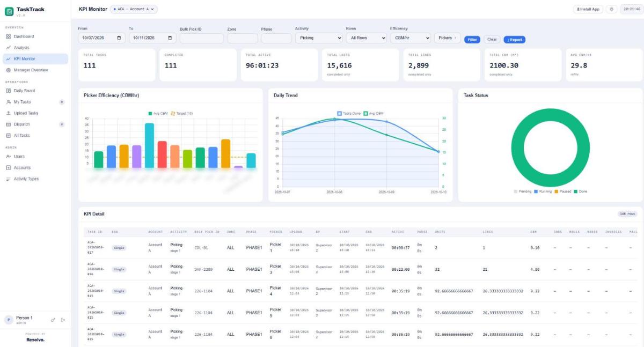
Task: Open My Tasks in sidebar
Action: [35, 102]
